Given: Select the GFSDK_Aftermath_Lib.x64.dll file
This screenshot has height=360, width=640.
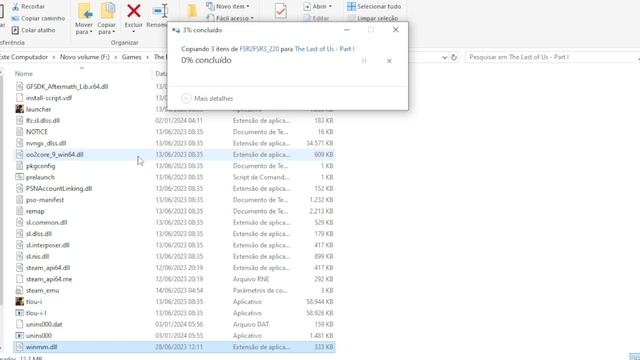Looking at the screenshot, I should (67, 87).
